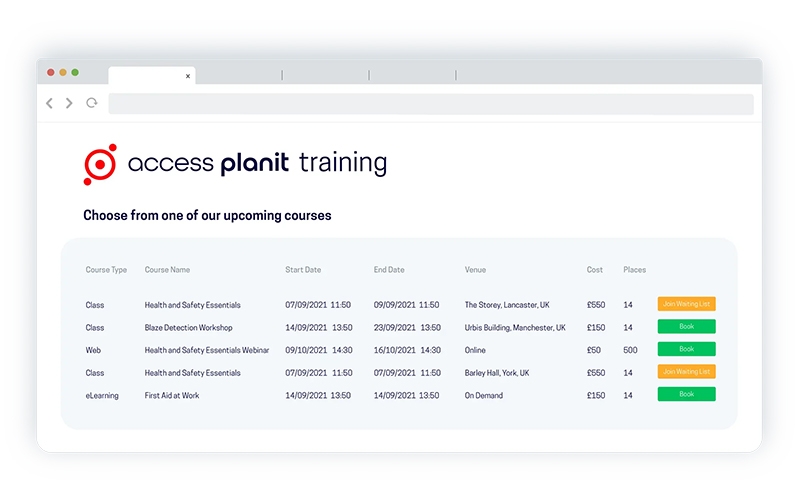Click the red accessplanit target logo
800x500 pixels.
(100, 164)
